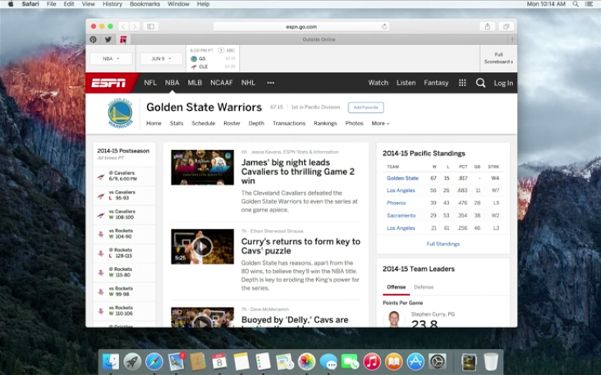Switch to the Outside Online tab
The image size is (601, 375).
[x=319, y=39]
